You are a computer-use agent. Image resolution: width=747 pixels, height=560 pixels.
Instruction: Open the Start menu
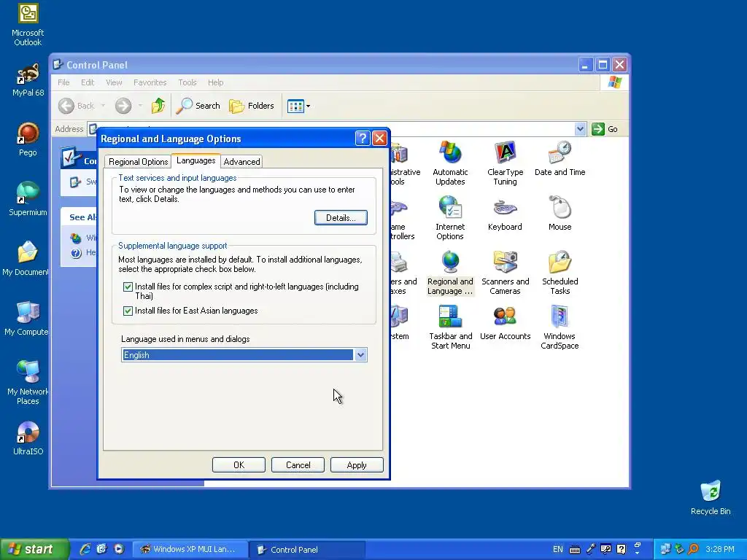pos(34,549)
